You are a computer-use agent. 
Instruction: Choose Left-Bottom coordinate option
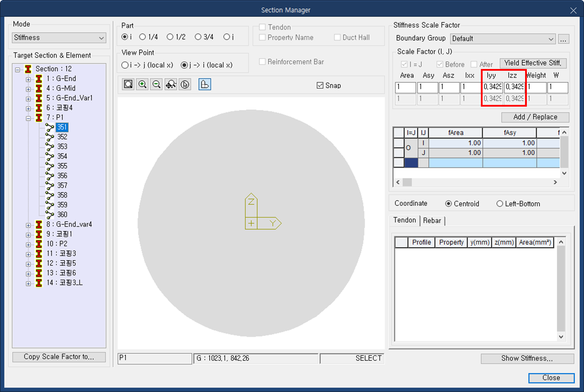tap(518, 204)
